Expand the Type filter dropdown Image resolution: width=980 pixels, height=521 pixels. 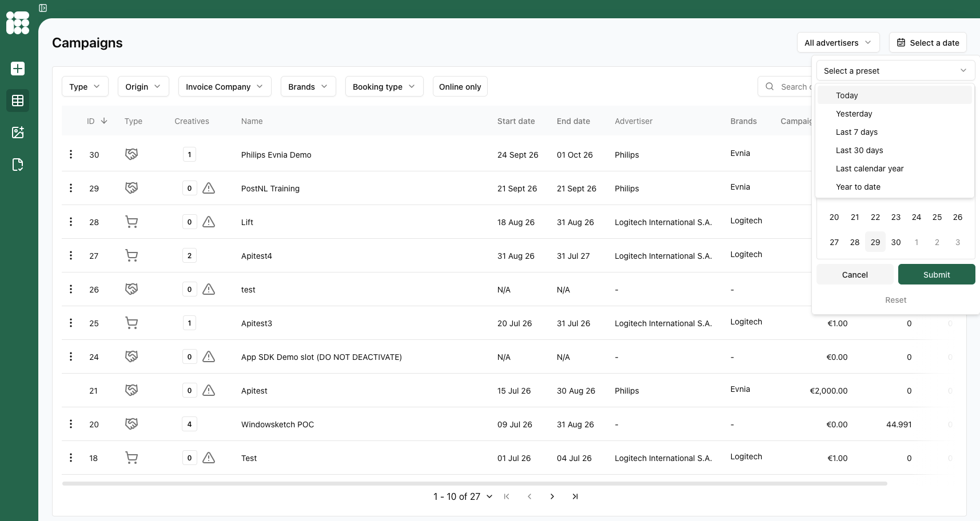(x=85, y=86)
